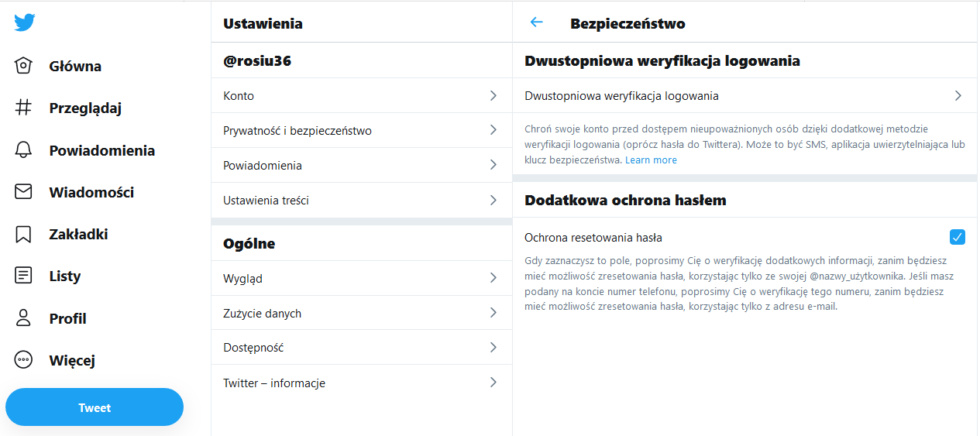Click the Zakładki bookmark icon
This screenshot has width=980, height=436.
[x=24, y=234]
